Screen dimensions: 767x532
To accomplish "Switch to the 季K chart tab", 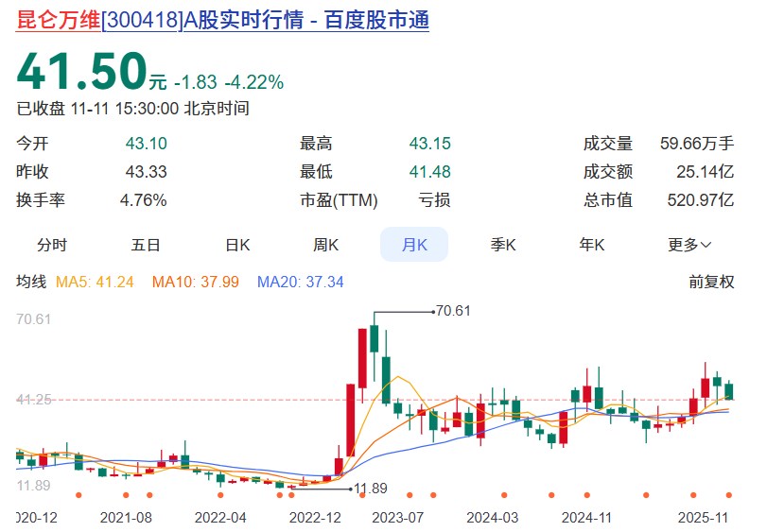I will pyautogui.click(x=503, y=244).
